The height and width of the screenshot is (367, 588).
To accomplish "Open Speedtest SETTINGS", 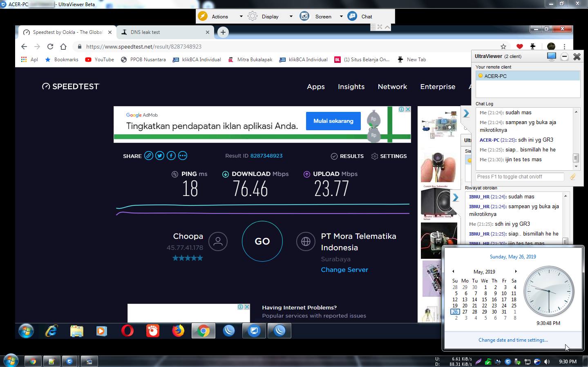I will pyautogui.click(x=389, y=156).
